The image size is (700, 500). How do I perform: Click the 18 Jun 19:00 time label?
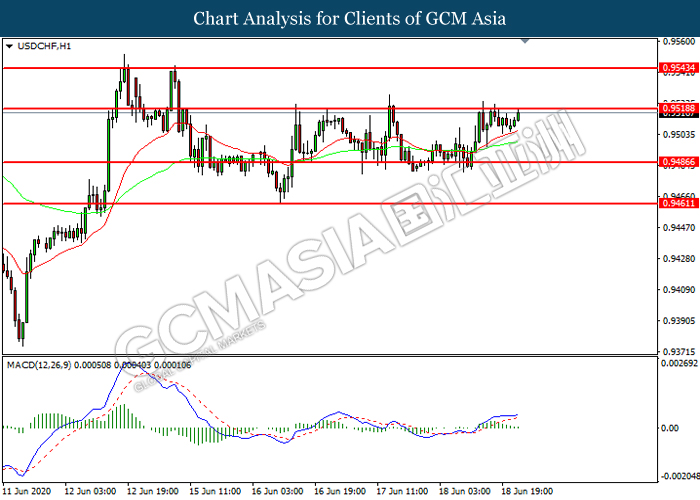[x=527, y=491]
